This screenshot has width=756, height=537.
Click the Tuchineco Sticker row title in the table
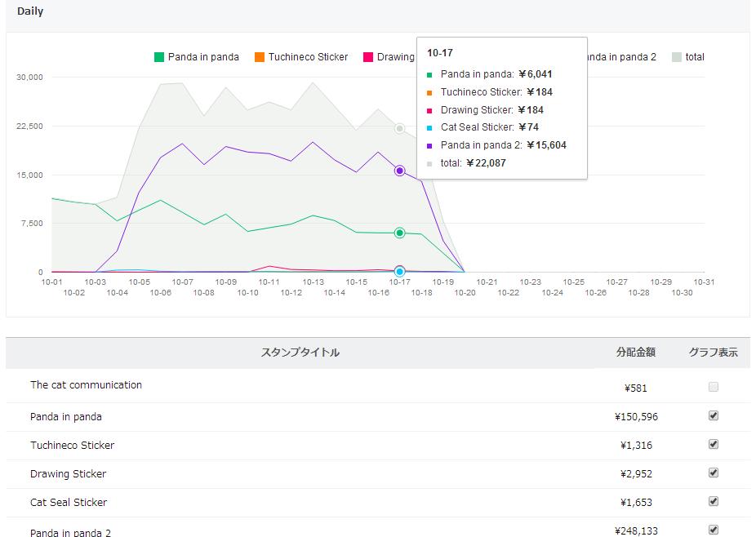coord(72,446)
